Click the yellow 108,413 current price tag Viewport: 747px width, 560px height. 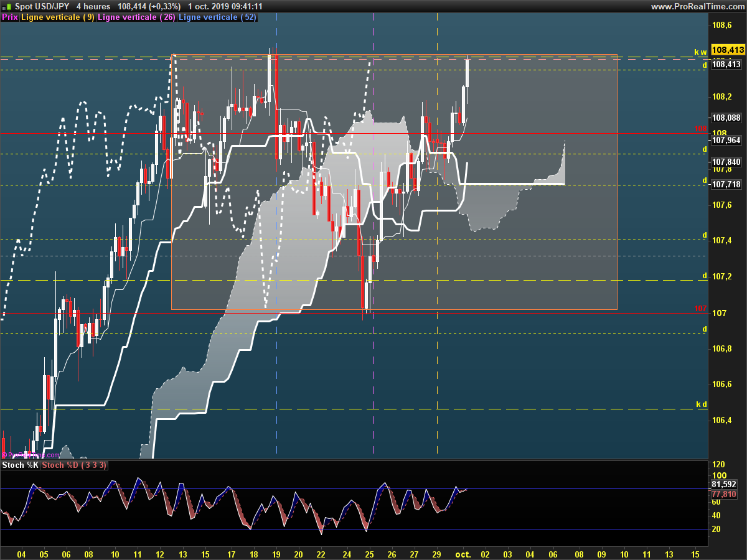[x=728, y=49]
